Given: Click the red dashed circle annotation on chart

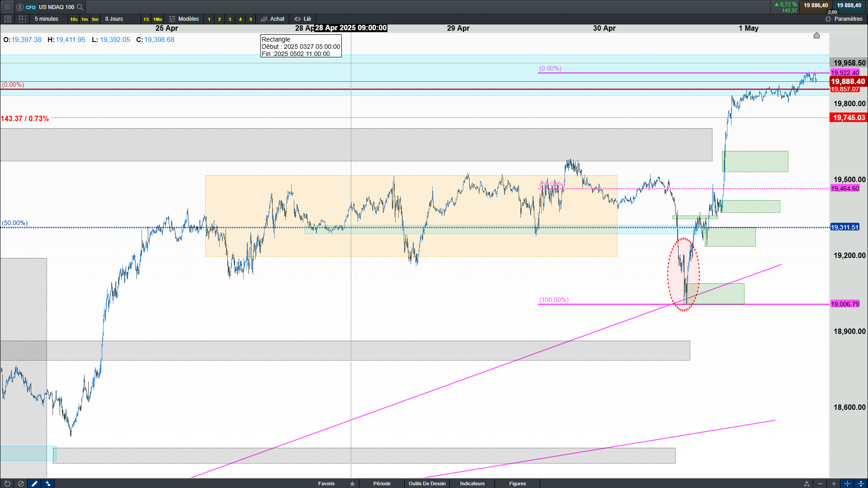Looking at the screenshot, I should coord(668,274).
